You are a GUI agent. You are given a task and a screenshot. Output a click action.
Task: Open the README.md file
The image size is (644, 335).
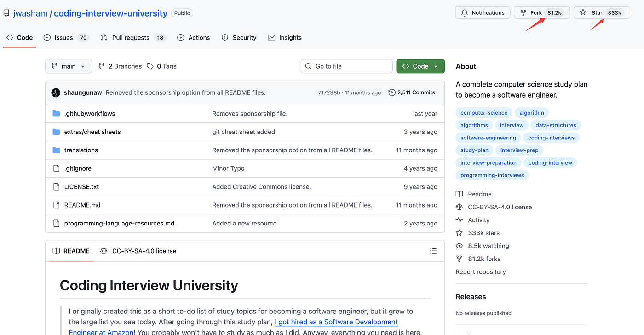pos(82,205)
